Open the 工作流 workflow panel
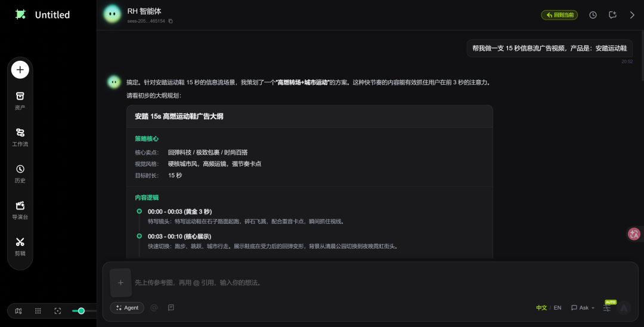The width and height of the screenshot is (644, 327). point(20,137)
